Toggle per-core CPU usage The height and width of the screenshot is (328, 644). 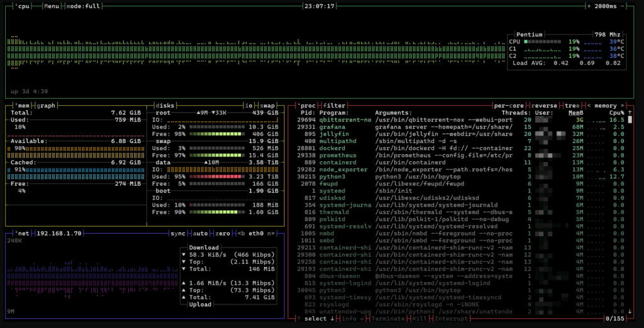click(x=508, y=106)
